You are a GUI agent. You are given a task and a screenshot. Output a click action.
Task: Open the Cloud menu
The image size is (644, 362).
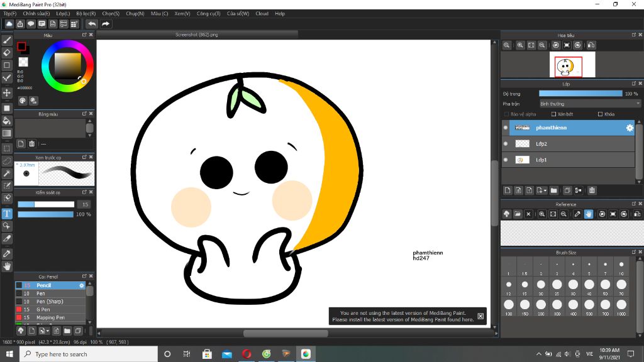pyautogui.click(x=262, y=14)
